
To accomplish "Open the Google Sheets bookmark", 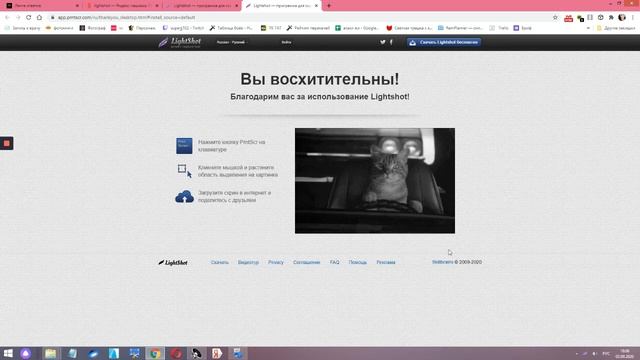I will click(357, 28).
